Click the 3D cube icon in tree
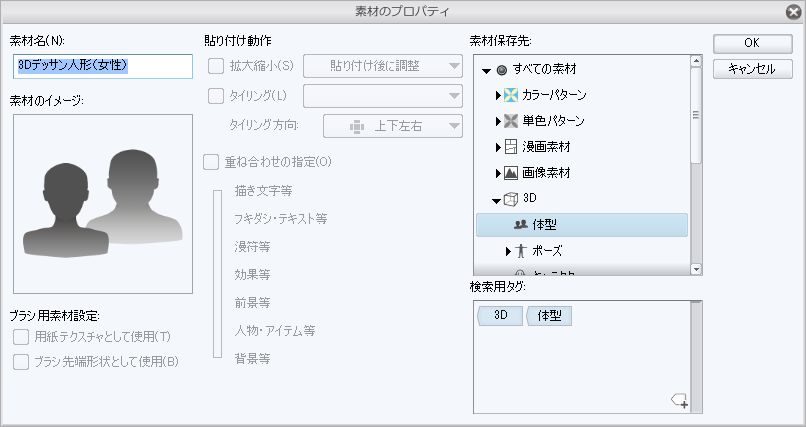Viewport: 806px width, 427px height. tap(510, 199)
